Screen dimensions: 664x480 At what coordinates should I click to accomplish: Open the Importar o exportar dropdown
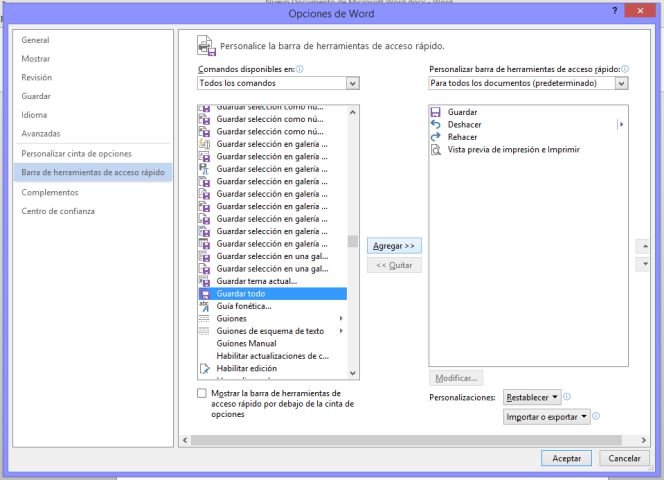(546, 417)
